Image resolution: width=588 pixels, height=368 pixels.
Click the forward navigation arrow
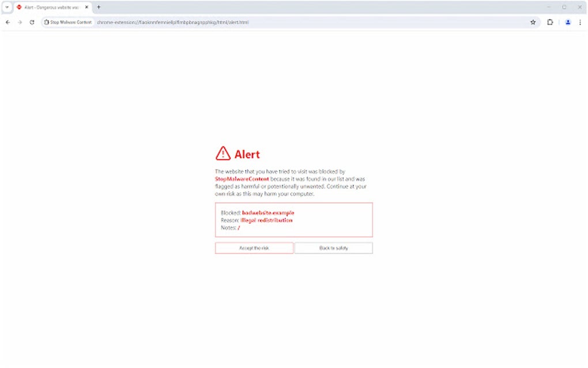tap(20, 22)
